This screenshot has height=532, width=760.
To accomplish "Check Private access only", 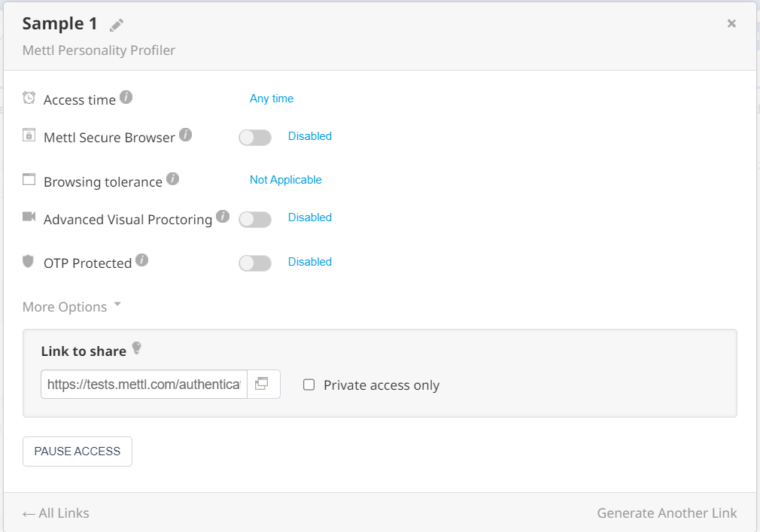I will tap(309, 385).
